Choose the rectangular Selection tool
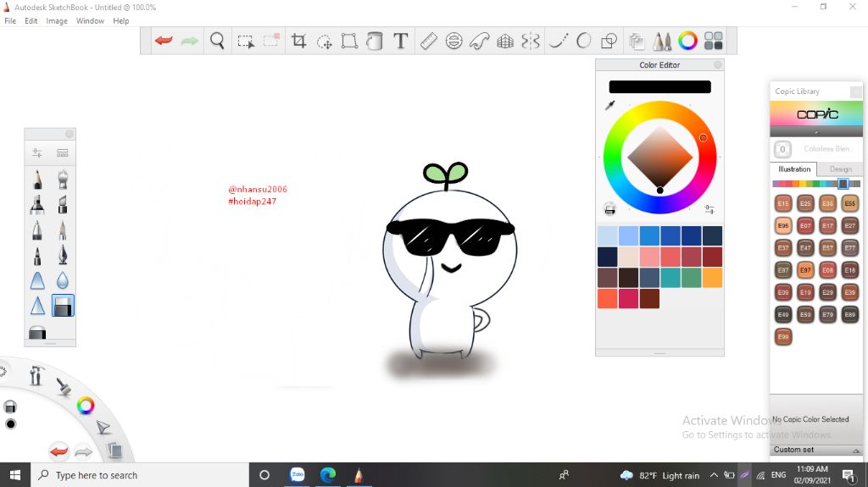The width and height of the screenshot is (868, 487). (x=245, y=41)
